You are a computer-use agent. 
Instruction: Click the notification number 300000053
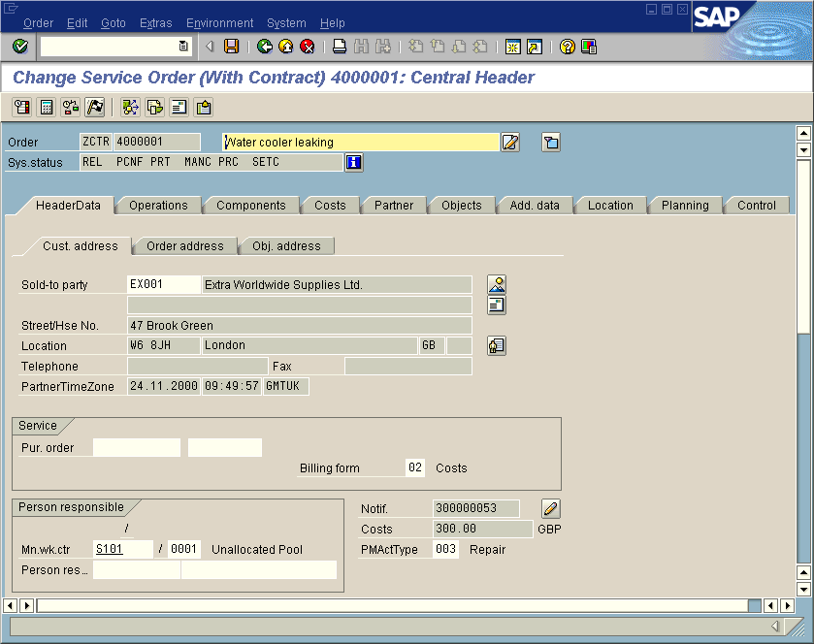point(476,508)
